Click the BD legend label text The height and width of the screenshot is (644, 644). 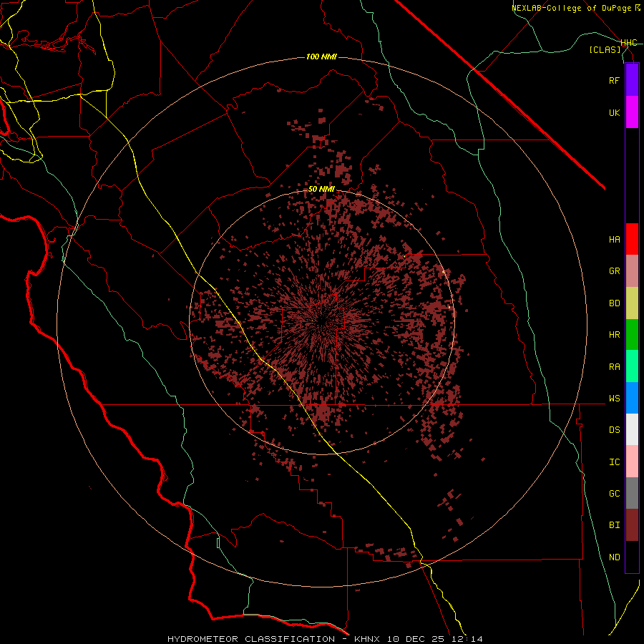coord(614,303)
